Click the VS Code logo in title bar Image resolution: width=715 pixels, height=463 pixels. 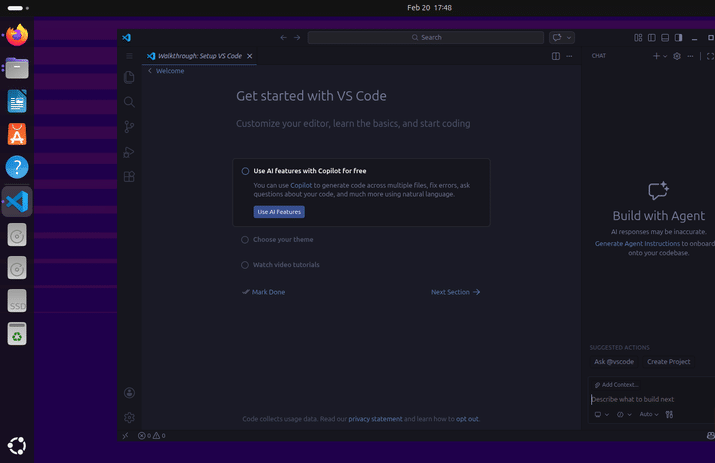[127, 37]
